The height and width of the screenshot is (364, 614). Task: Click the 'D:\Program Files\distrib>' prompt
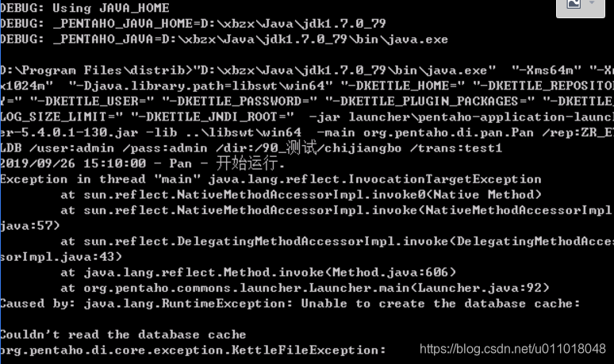[x=97, y=71]
